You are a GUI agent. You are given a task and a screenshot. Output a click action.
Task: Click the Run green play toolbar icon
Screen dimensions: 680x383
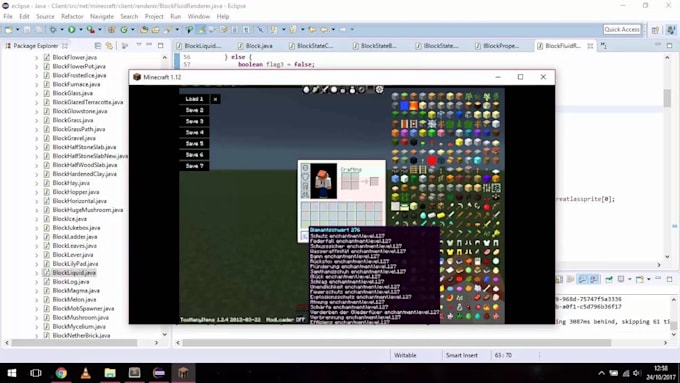pyautogui.click(x=72, y=29)
